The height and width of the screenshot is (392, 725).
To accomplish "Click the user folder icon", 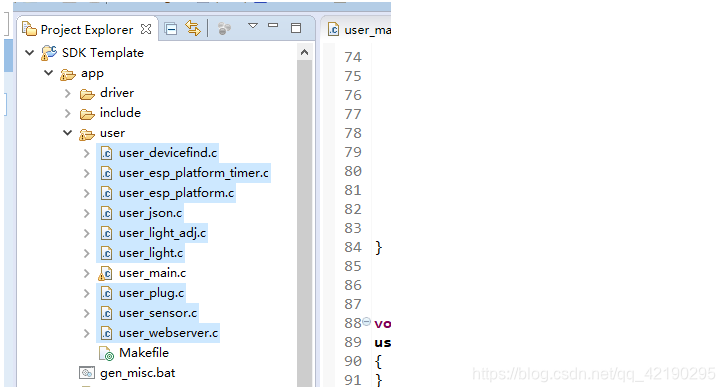I will pyautogui.click(x=87, y=134).
